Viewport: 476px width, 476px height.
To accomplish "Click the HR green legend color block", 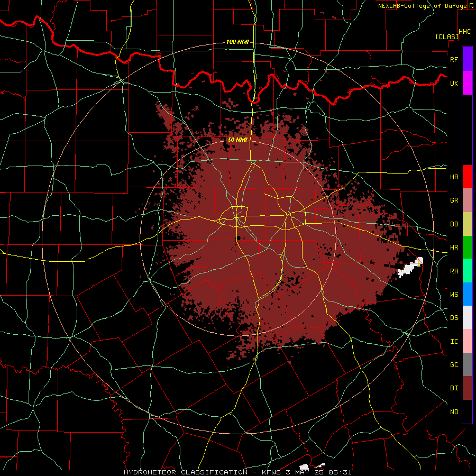I will 467,247.
